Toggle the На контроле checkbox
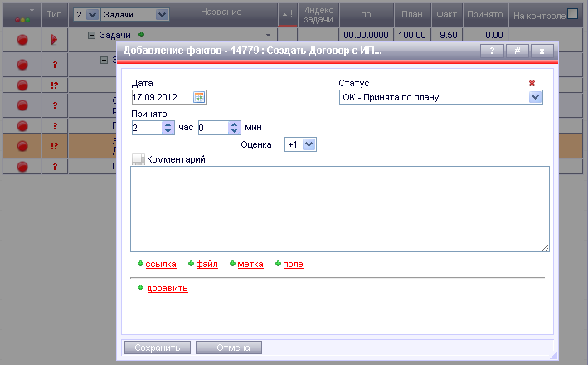588x365 pixels. [x=572, y=13]
